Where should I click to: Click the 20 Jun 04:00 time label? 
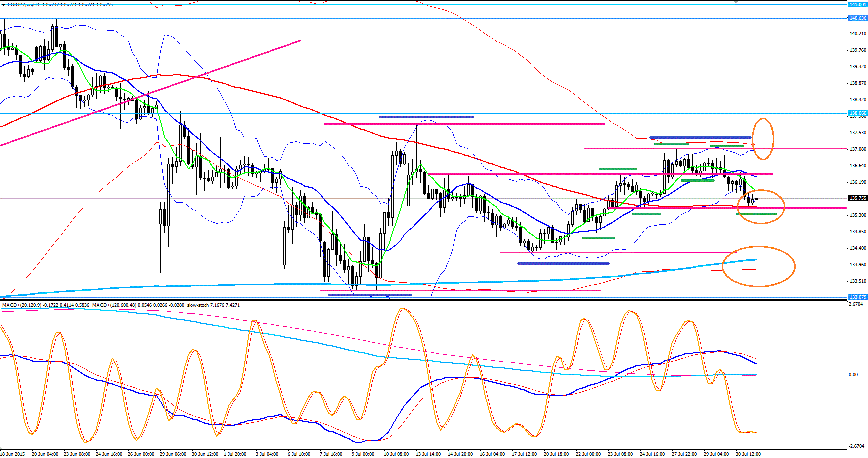click(x=45, y=454)
